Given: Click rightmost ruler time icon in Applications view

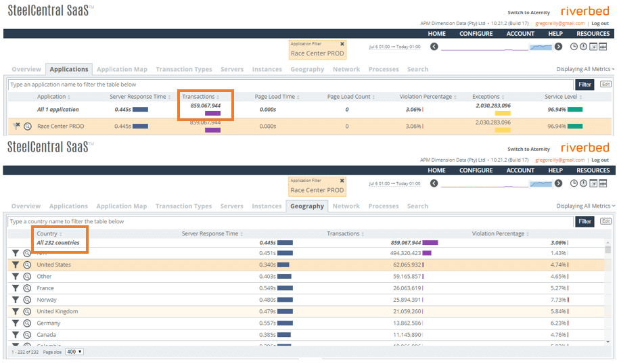Looking at the screenshot, I should [603, 47].
